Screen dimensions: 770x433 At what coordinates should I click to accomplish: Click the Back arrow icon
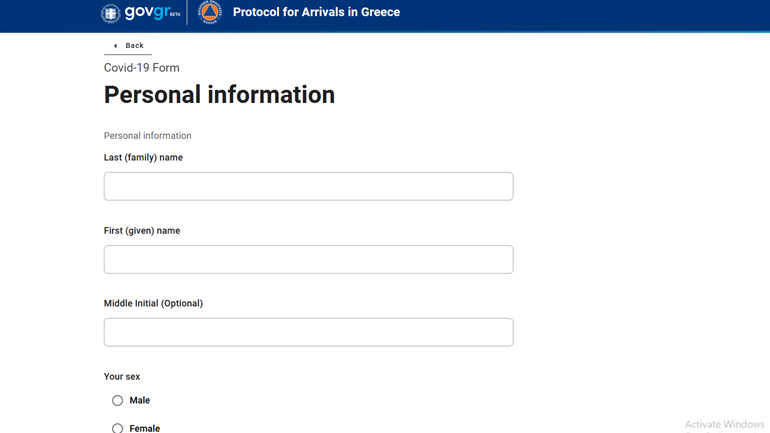(x=115, y=46)
